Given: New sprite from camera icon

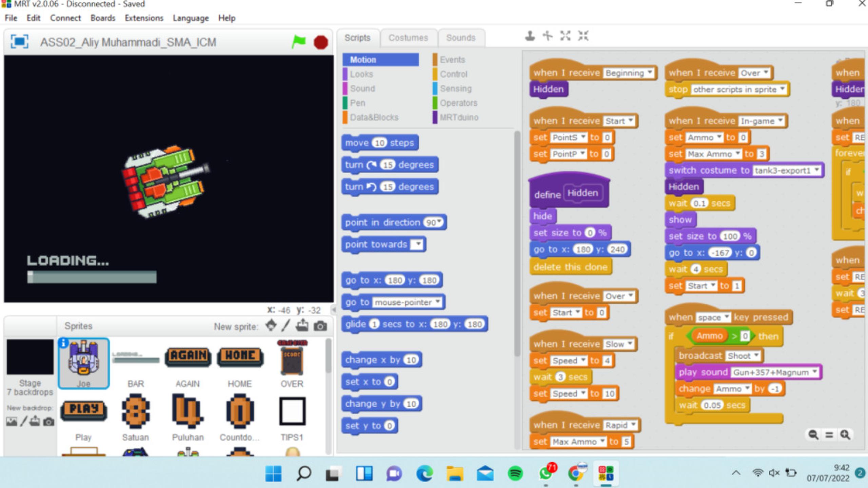Looking at the screenshot, I should point(320,326).
